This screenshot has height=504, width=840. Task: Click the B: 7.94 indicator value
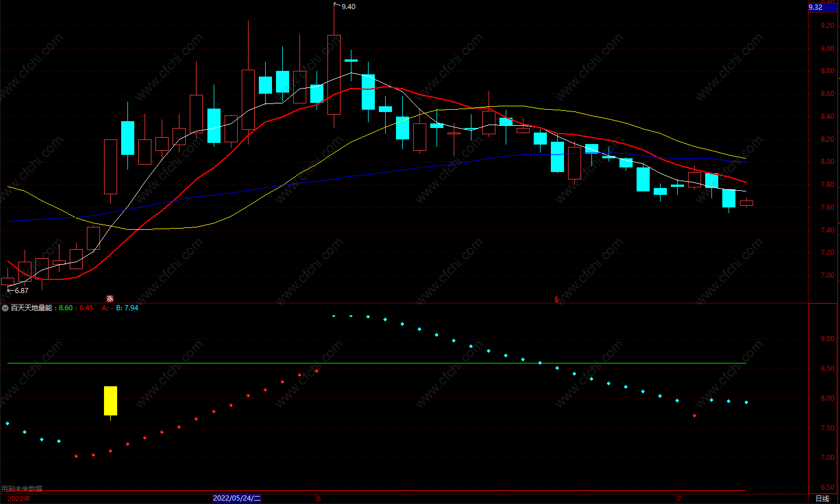[127, 308]
